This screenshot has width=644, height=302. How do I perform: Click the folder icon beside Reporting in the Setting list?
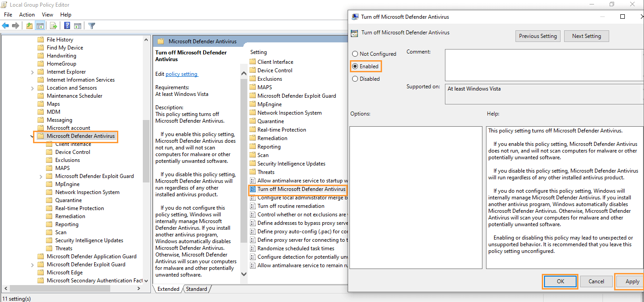tap(253, 147)
